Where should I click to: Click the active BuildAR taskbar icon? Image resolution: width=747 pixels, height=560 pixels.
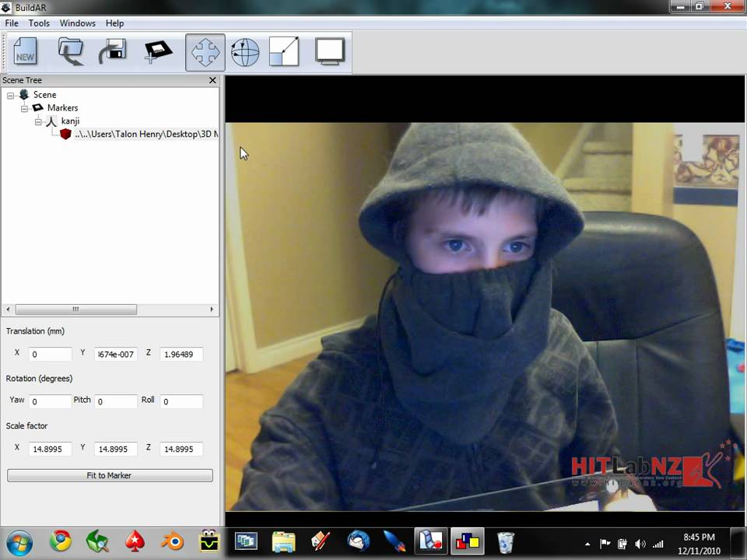468,542
